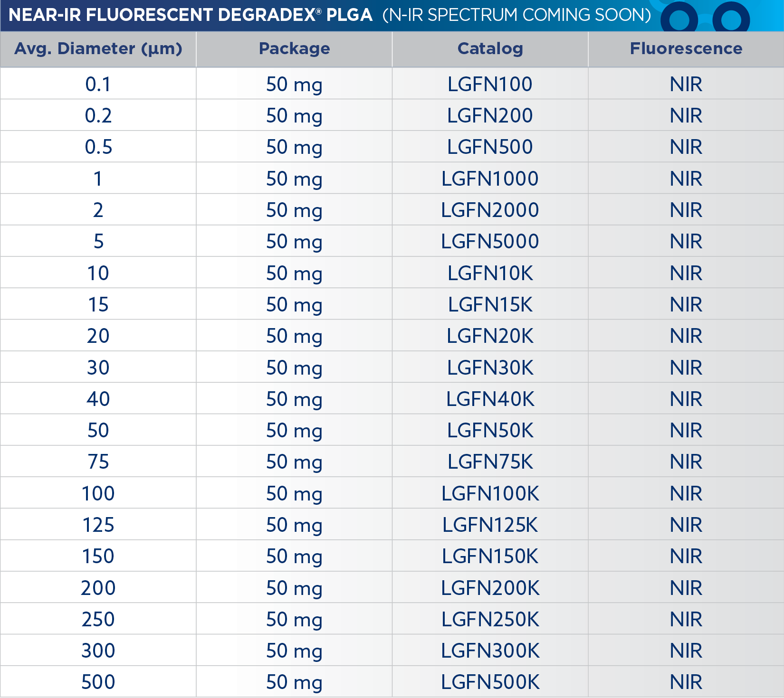Viewport: 784px width, 698px height.
Task: Select catalog number LGFN30K
Action: coord(490,368)
